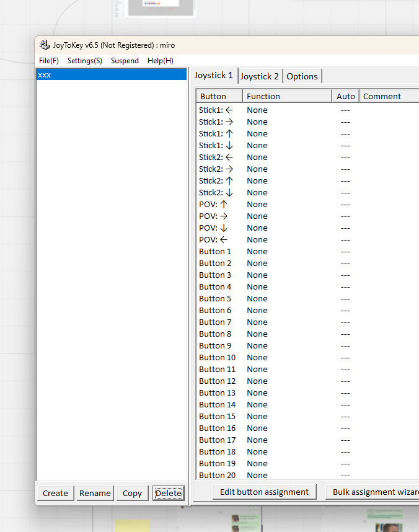
Task: Switch to the Joystick 2 tab
Action: 260,76
